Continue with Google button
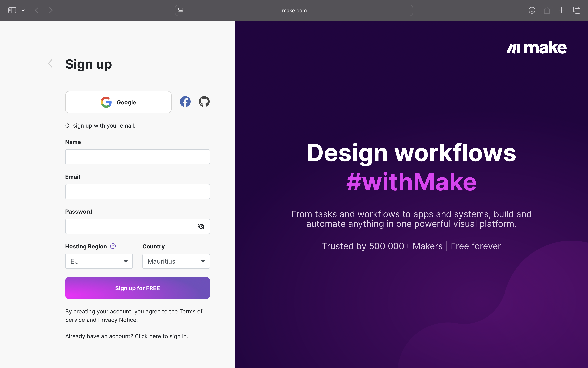This screenshot has height=368, width=588. pos(118,102)
